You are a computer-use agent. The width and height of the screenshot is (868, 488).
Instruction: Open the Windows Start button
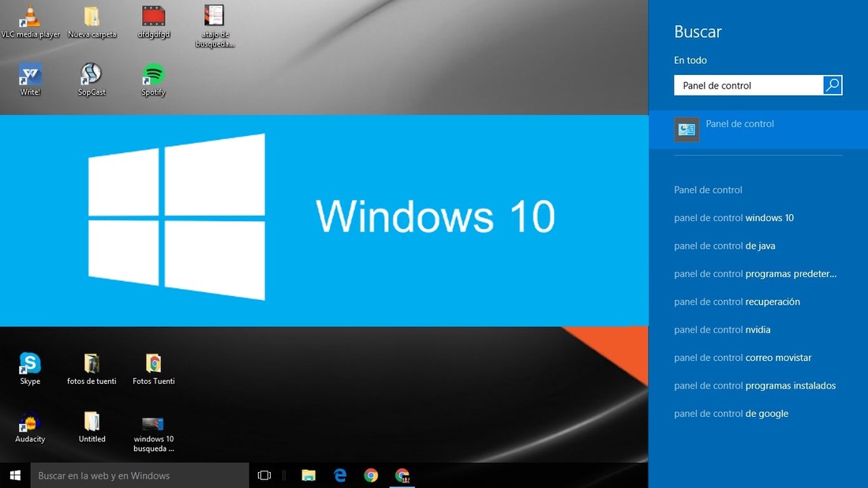coord(15,475)
